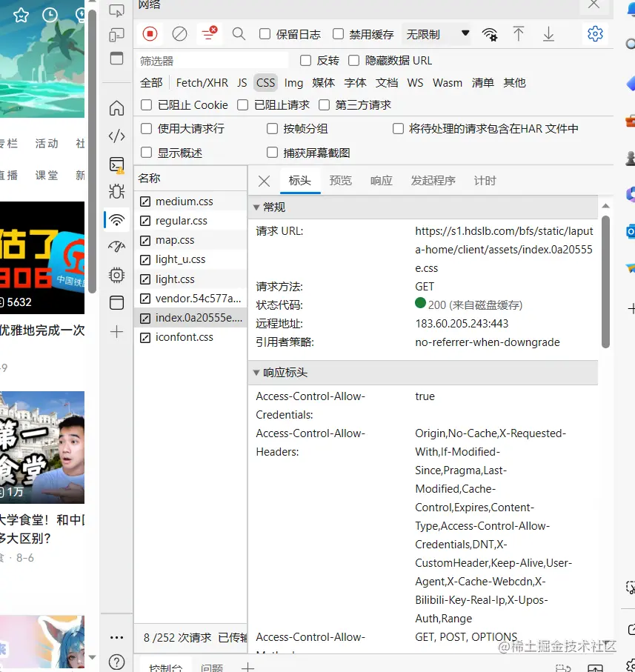Viewport: 635px width, 672px height.
Task: Open the Console tool icon
Action: (x=116, y=164)
